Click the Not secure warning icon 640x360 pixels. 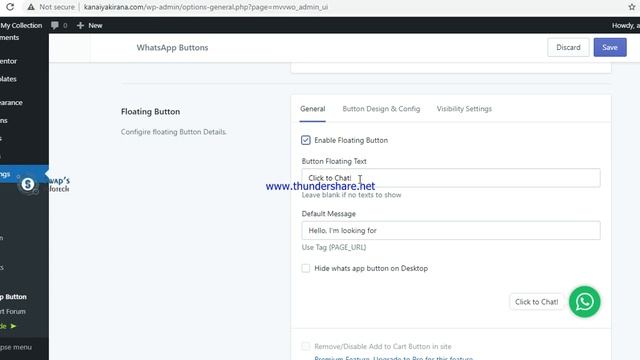(31, 7)
